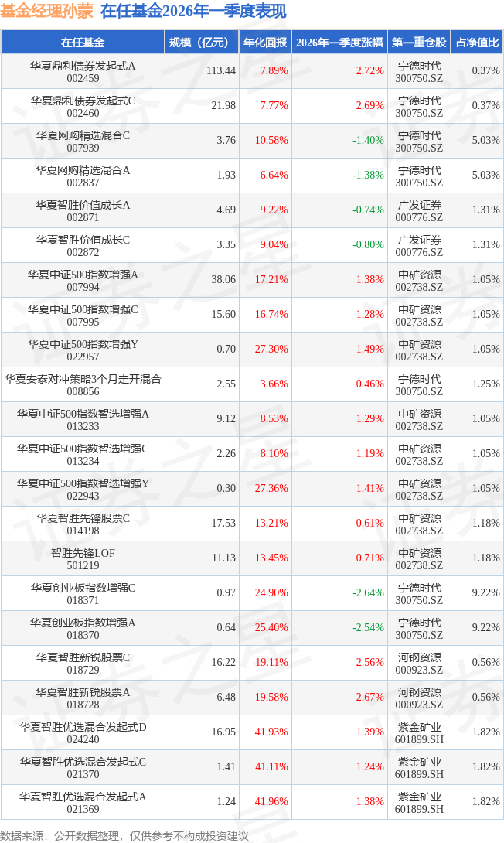504x843 pixels.
Task: Select fund 华夏智胜新锐股票A 018728
Action: tap(83, 698)
